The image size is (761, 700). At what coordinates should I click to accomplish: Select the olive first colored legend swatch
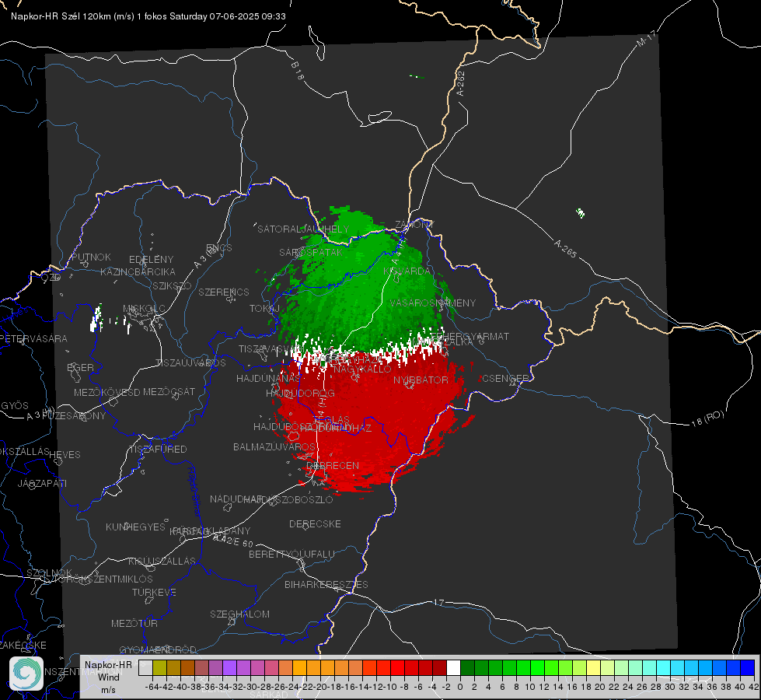pos(159,668)
